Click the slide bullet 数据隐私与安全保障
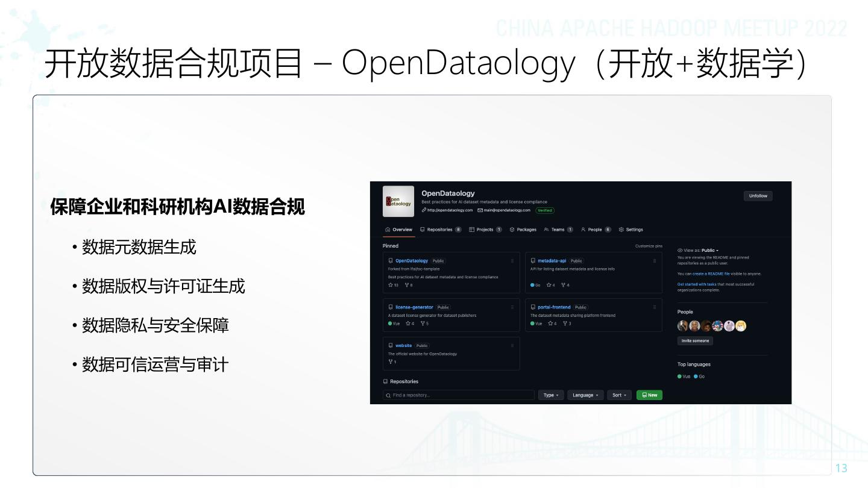This screenshot has height=488, width=868. tap(156, 325)
